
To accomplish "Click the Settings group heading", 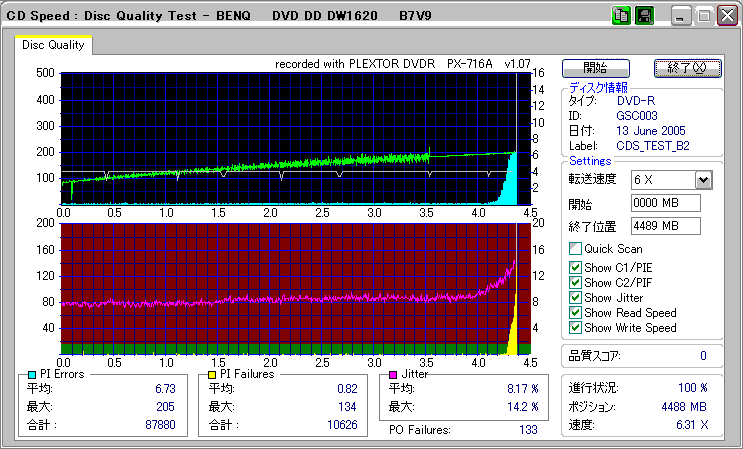I will pos(590,161).
